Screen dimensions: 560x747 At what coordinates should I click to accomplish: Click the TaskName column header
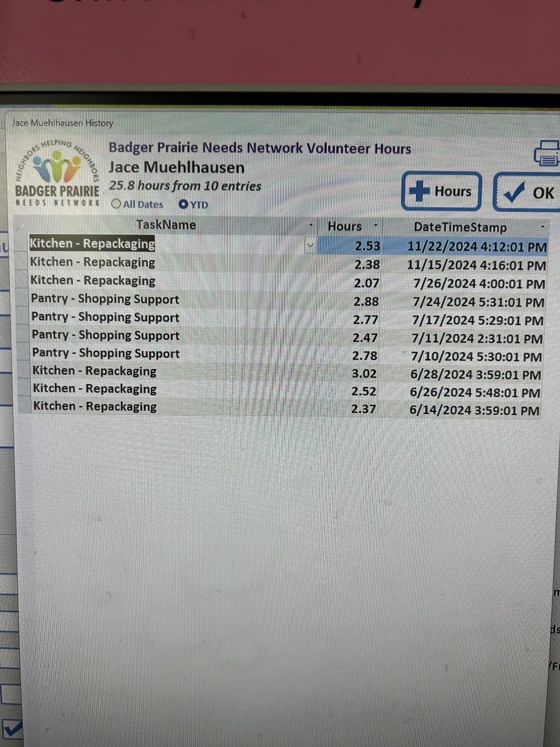[x=166, y=225]
